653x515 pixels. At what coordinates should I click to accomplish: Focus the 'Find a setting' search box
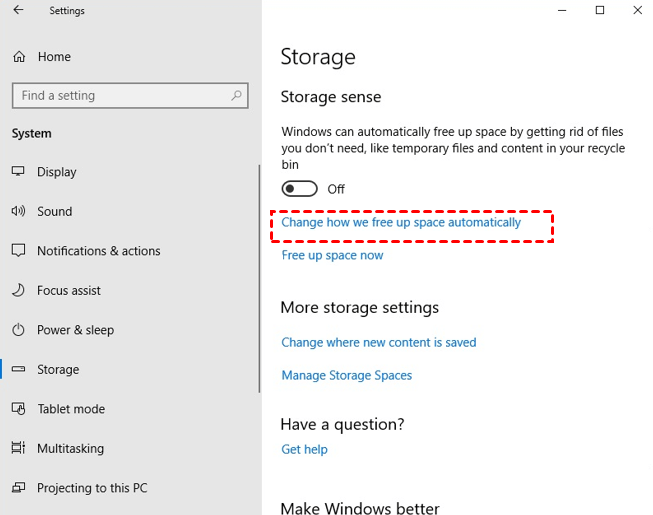pyautogui.click(x=120, y=96)
